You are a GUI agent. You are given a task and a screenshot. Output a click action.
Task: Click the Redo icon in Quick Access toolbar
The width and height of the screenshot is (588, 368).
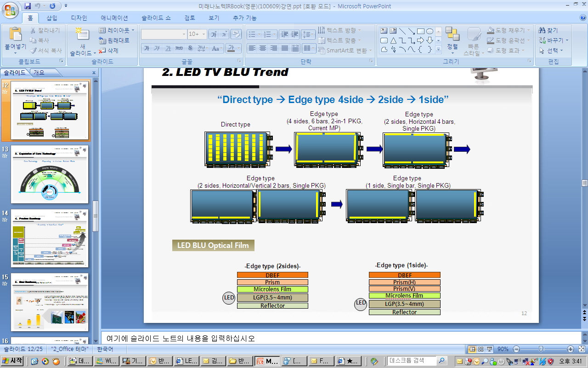(x=52, y=6)
